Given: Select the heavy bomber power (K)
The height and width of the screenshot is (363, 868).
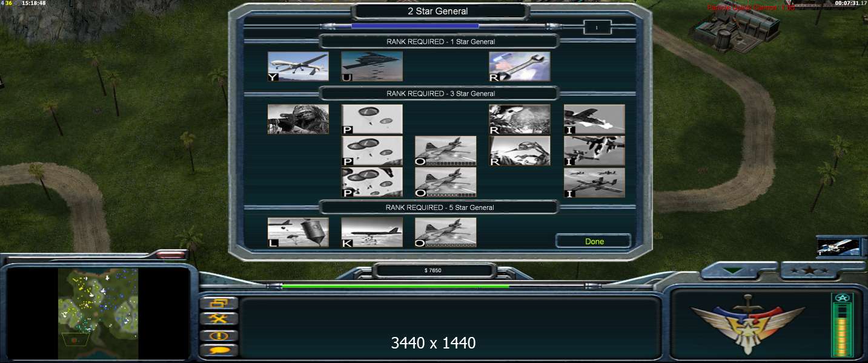Looking at the screenshot, I should point(372,232).
